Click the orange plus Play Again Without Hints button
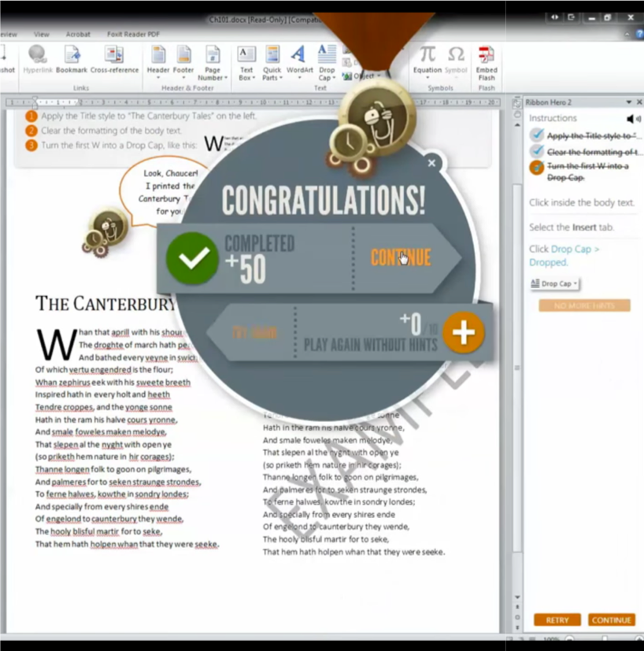This screenshot has width=644, height=651. coord(464,332)
